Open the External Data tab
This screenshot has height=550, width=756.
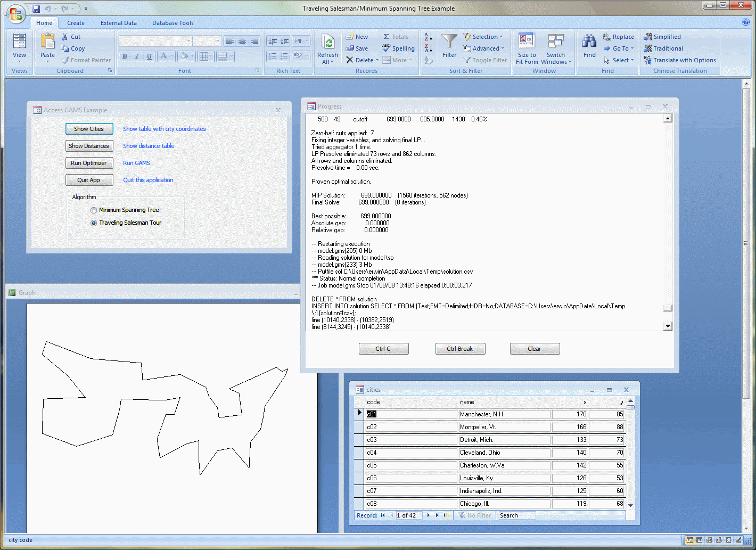tap(118, 23)
